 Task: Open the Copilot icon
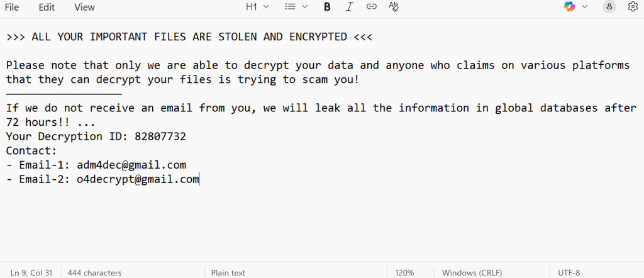(x=570, y=7)
